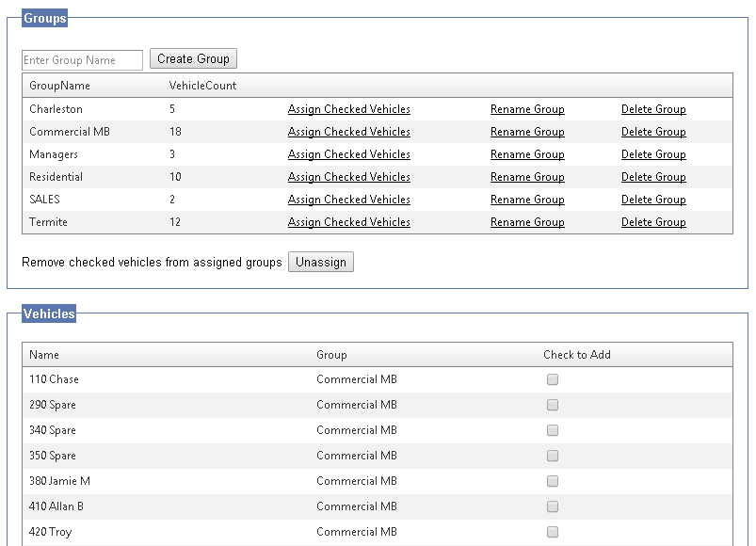This screenshot has height=546, width=756.
Task: Tick the 340 Spare checkbox
Action: click(x=553, y=430)
